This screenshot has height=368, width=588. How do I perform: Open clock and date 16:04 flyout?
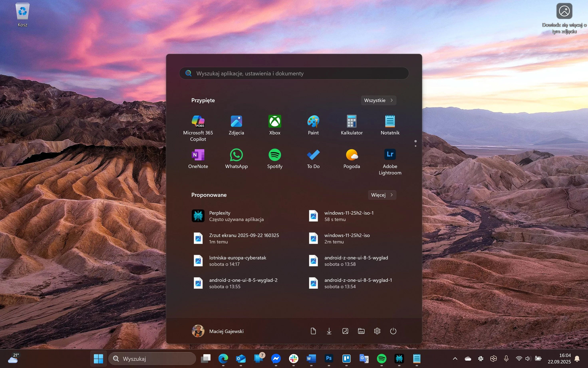click(559, 359)
